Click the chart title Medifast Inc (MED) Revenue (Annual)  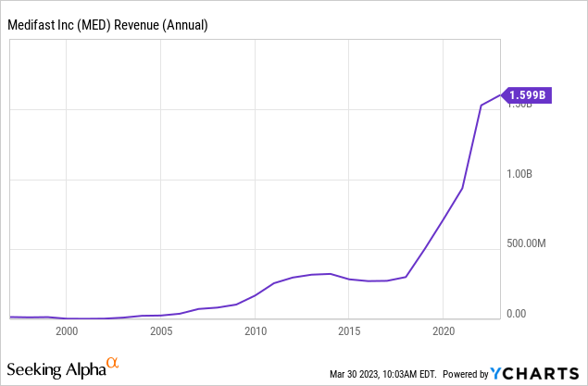(107, 25)
